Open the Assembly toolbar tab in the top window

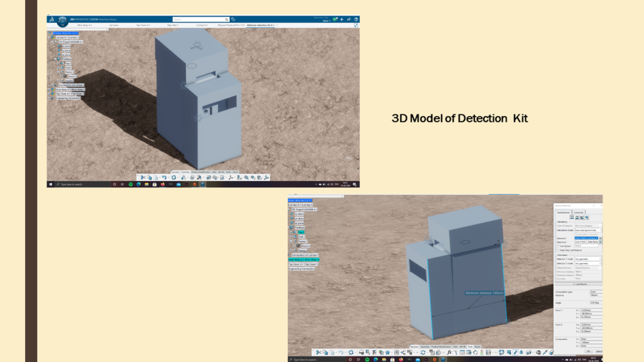click(186, 172)
